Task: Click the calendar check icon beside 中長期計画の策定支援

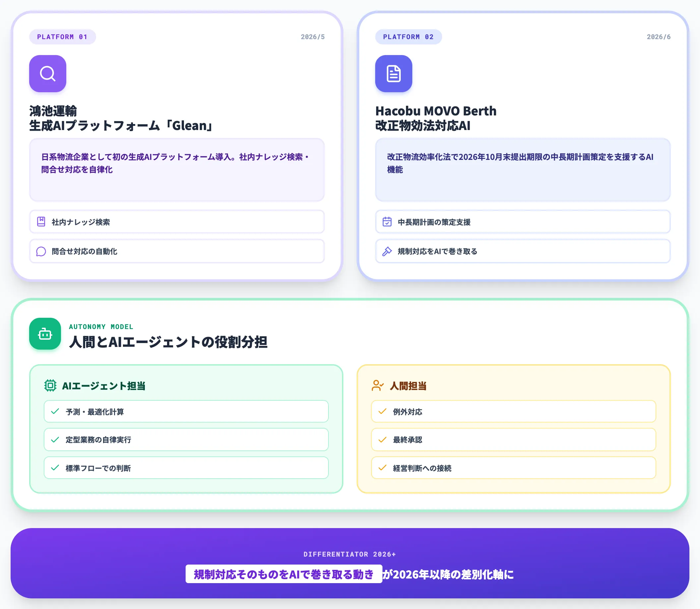Action: (x=387, y=222)
